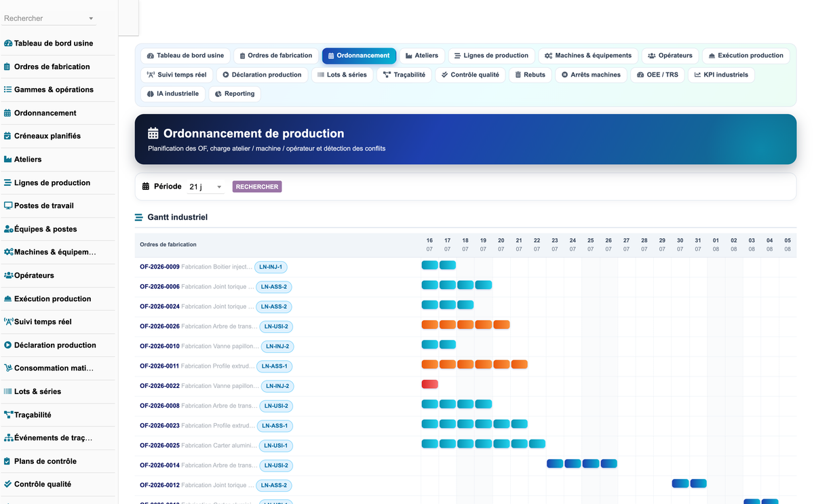This screenshot has height=504, width=814.
Task: Open order OF-2026-0009 link
Action: (x=159, y=267)
